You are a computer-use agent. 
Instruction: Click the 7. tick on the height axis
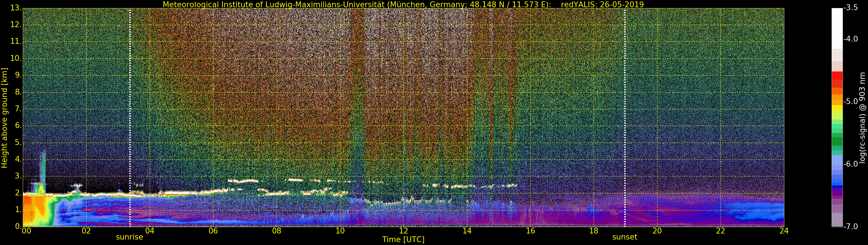(18, 109)
